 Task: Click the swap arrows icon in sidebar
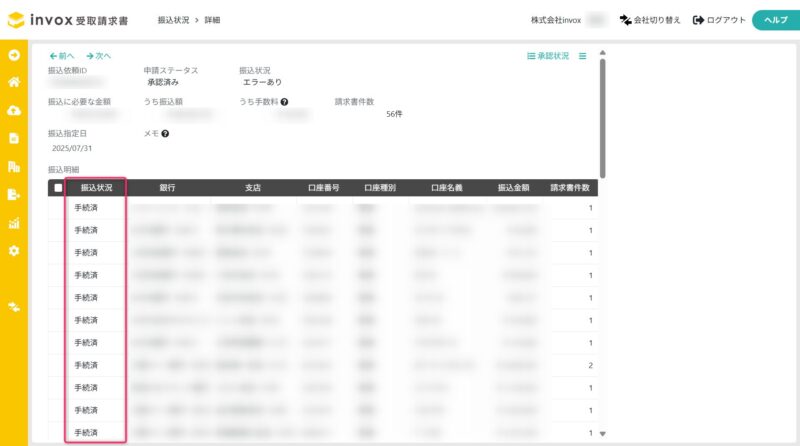coord(14,307)
